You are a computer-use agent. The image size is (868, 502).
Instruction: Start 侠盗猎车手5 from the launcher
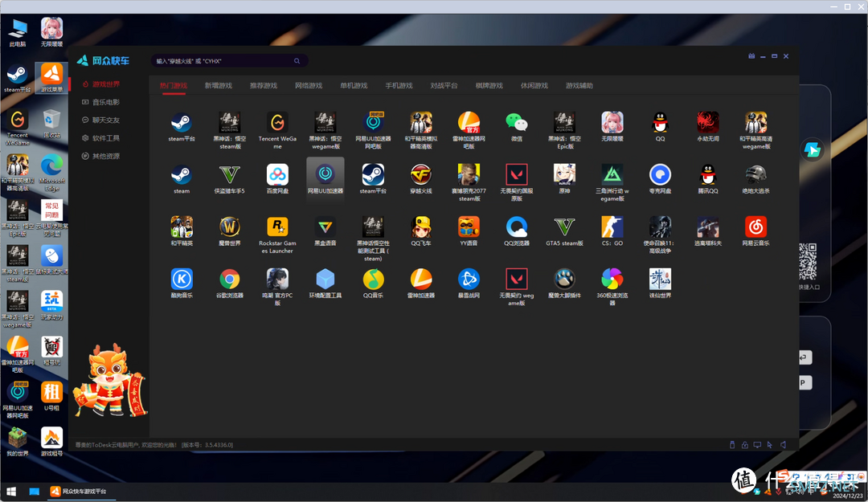(230, 175)
